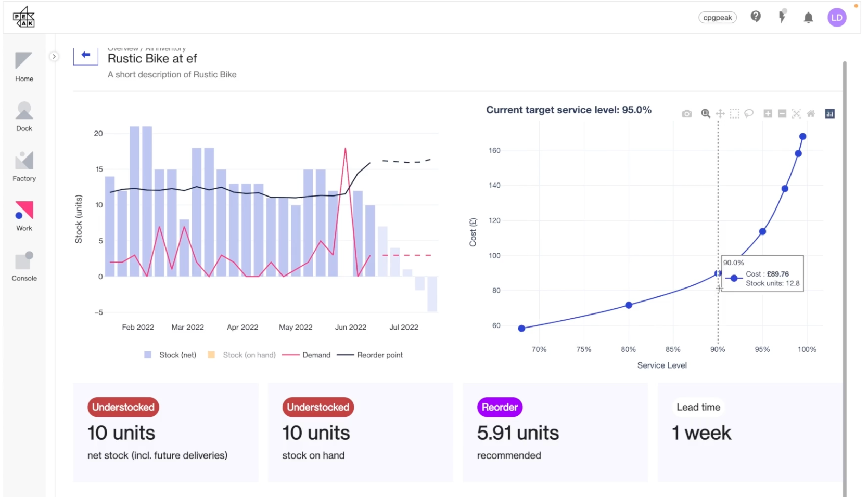Click the back arrow button
Image resolution: width=868 pixels, height=497 pixels.
click(86, 55)
